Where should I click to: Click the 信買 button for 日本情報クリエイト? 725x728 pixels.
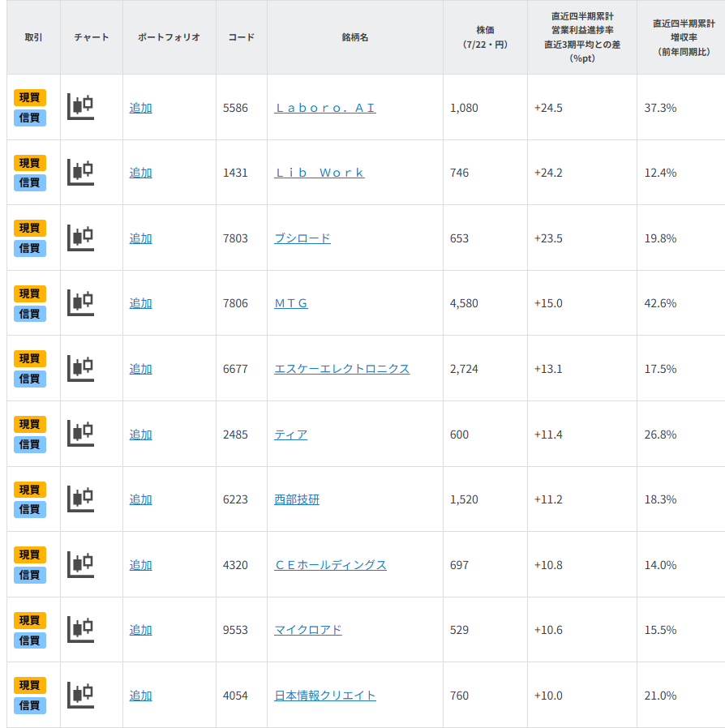tap(30, 705)
